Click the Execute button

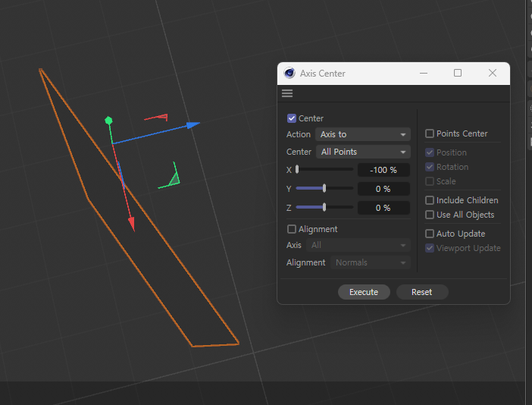[x=364, y=292]
